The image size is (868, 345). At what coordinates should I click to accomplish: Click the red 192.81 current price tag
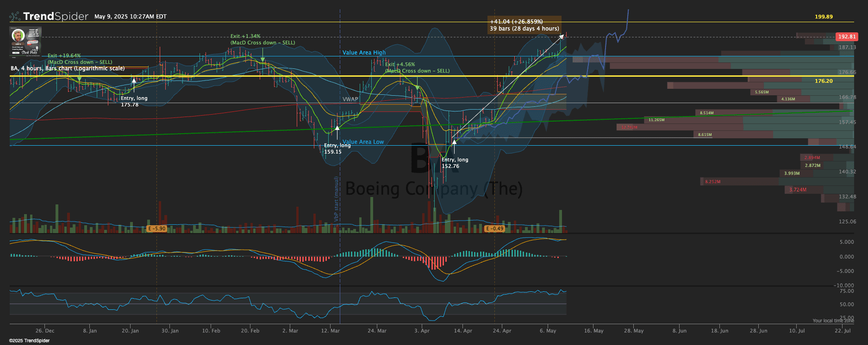847,37
